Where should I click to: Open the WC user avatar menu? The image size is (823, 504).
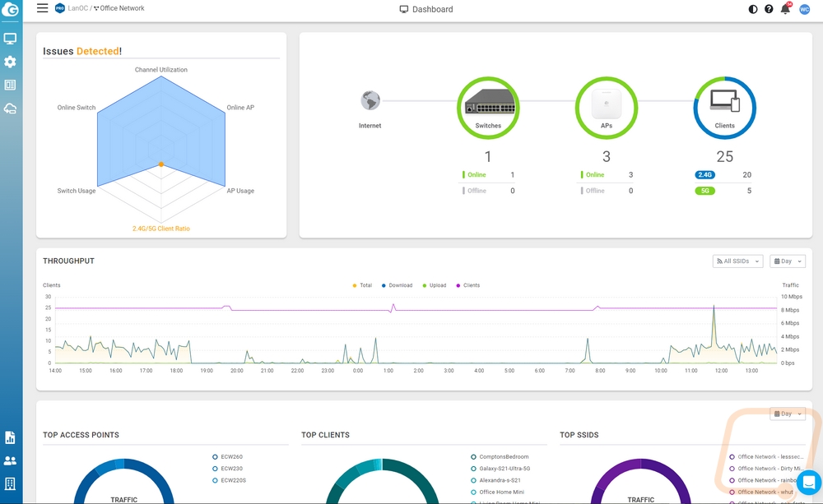pos(804,9)
